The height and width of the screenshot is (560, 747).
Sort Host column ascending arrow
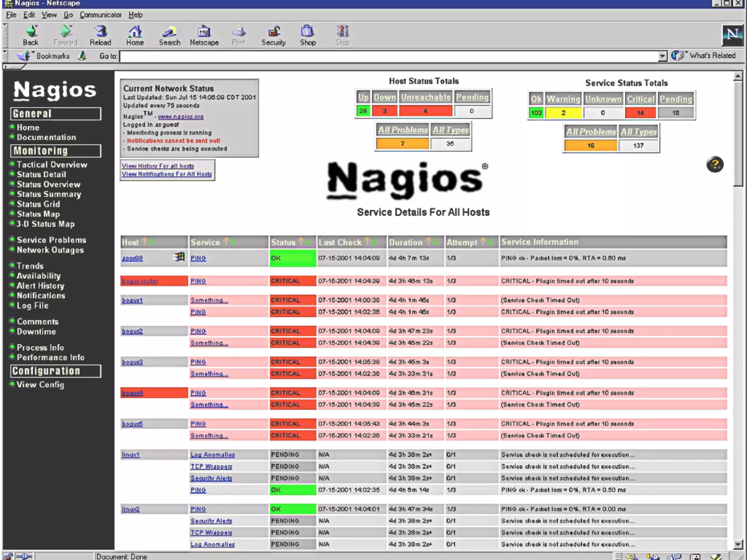coord(144,241)
